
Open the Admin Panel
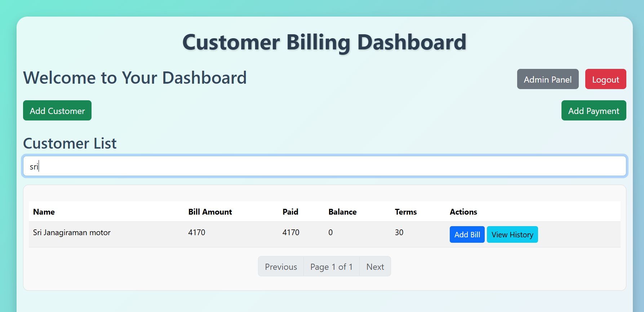(x=547, y=79)
